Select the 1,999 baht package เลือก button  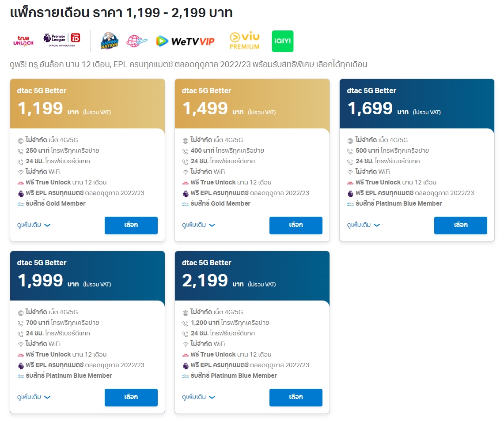(131, 397)
